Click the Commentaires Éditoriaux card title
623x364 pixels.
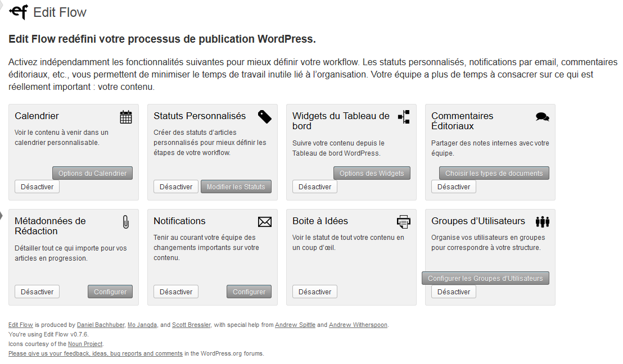point(462,121)
